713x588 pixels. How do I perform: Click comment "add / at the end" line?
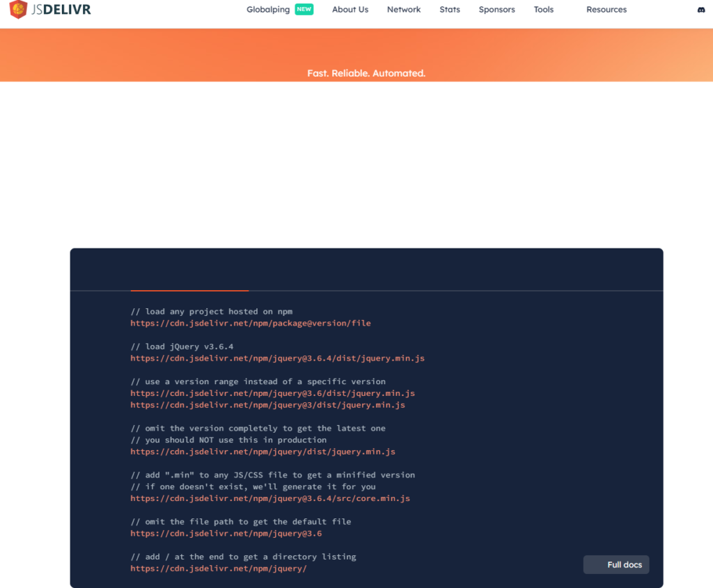(x=243, y=557)
